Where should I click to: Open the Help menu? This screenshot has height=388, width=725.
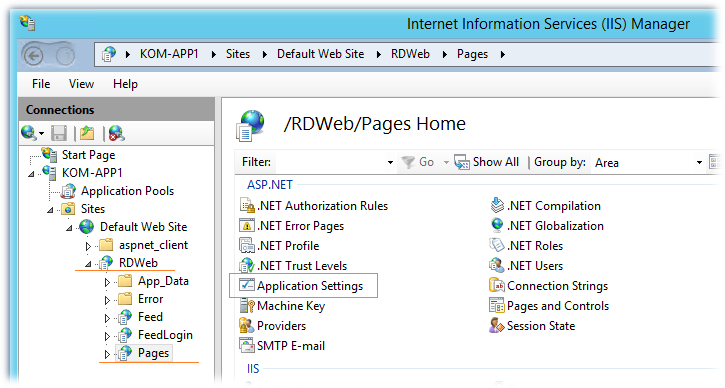point(125,84)
